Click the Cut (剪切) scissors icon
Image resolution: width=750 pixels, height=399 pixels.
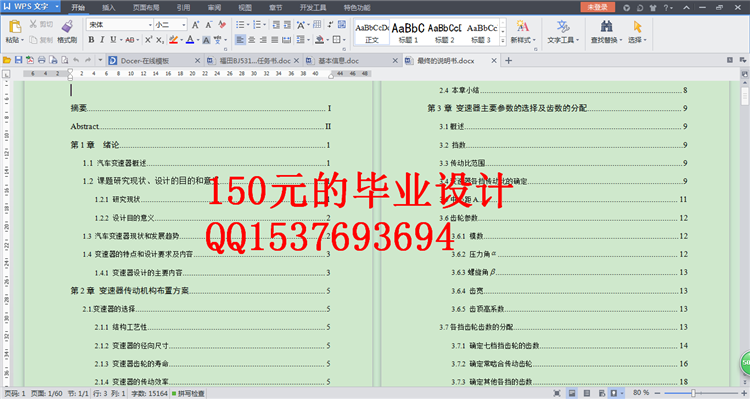pyautogui.click(x=33, y=24)
